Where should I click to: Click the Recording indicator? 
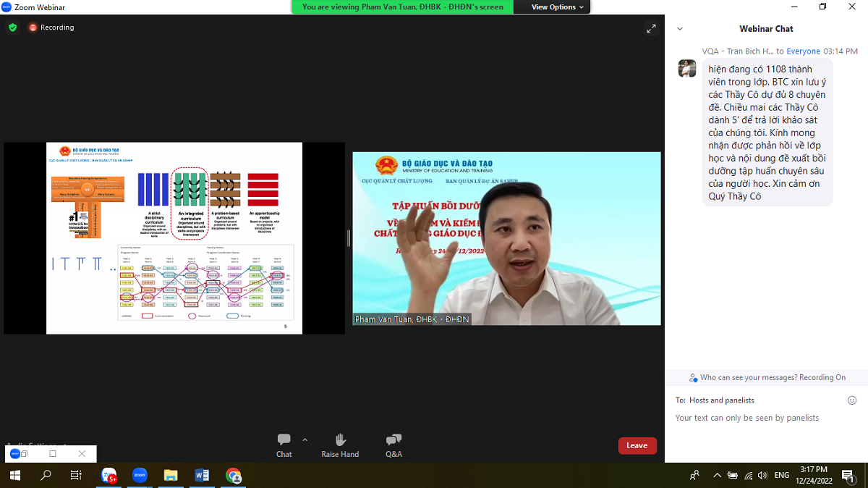[51, 28]
